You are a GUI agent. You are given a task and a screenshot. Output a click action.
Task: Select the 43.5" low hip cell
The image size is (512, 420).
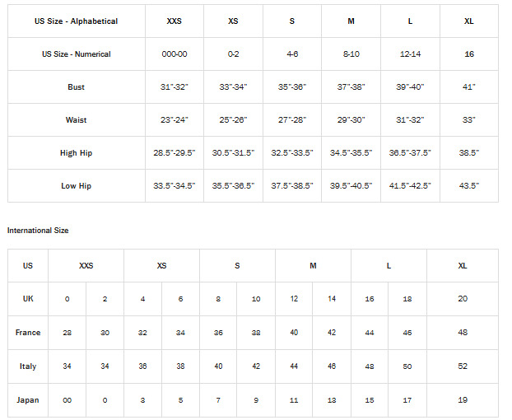(469, 186)
